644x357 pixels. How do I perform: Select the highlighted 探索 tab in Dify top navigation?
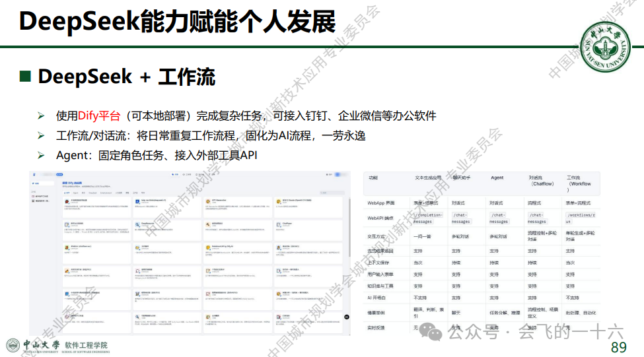[x=175, y=174]
